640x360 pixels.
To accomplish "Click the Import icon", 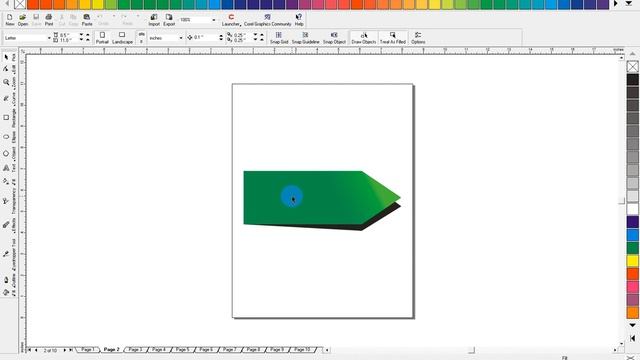I will tap(154, 20).
